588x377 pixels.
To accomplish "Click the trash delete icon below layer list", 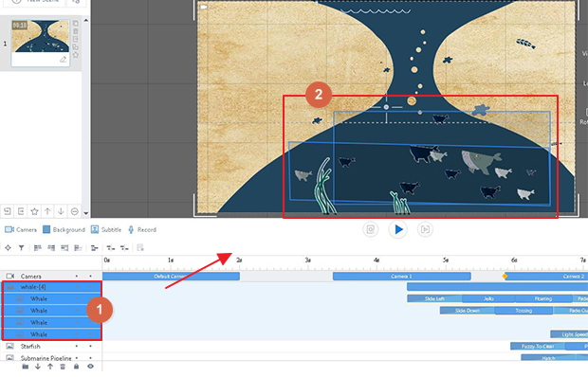I will coord(63,367).
